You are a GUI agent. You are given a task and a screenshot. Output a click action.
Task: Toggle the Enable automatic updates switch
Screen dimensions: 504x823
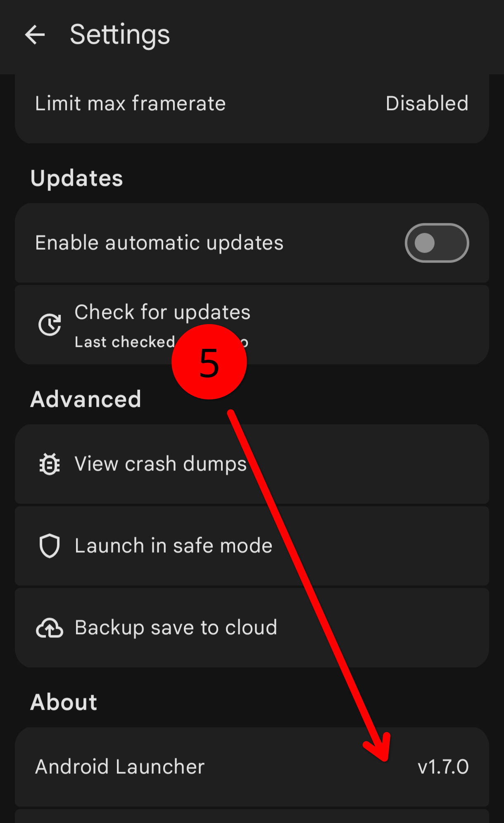click(x=437, y=243)
